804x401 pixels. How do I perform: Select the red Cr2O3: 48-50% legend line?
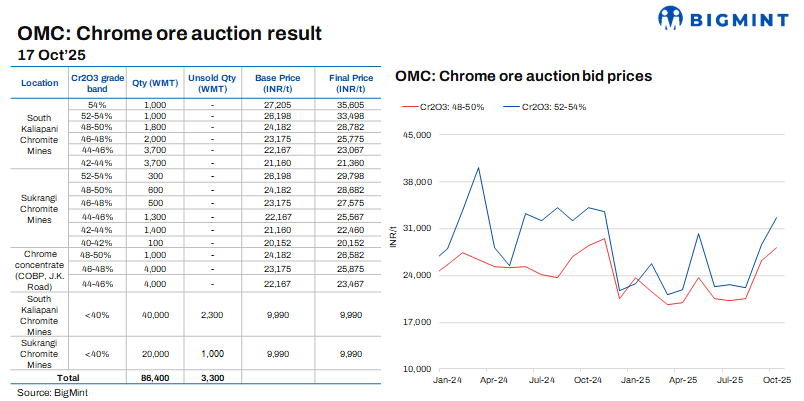coord(410,105)
